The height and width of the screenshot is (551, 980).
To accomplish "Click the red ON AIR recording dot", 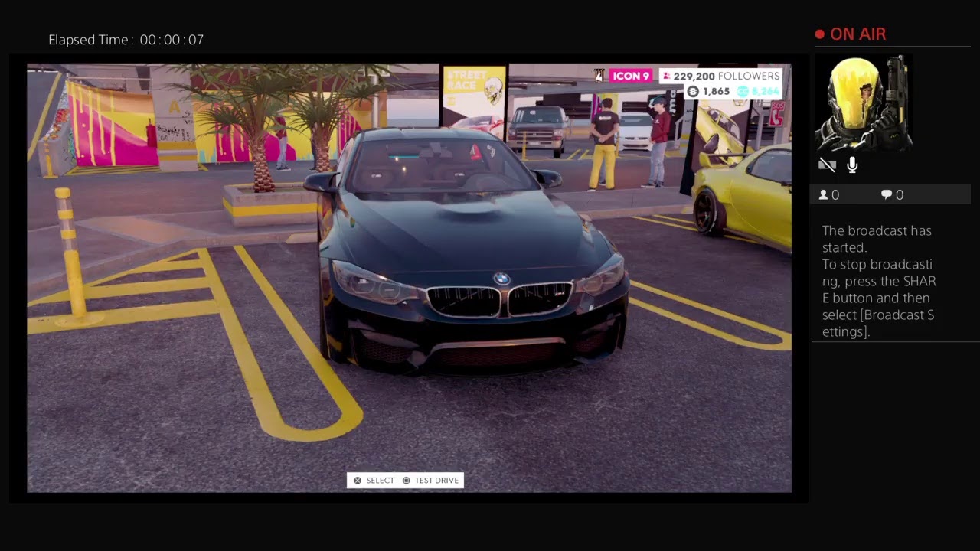I will tap(820, 34).
